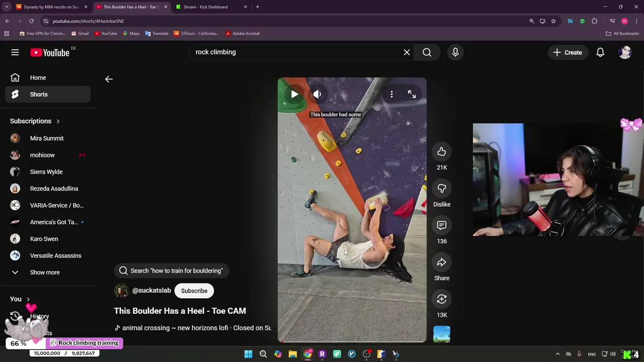This screenshot has width=644, height=362.
Task: Open the YouTube hamburger guide menu
Action: pos(15,52)
